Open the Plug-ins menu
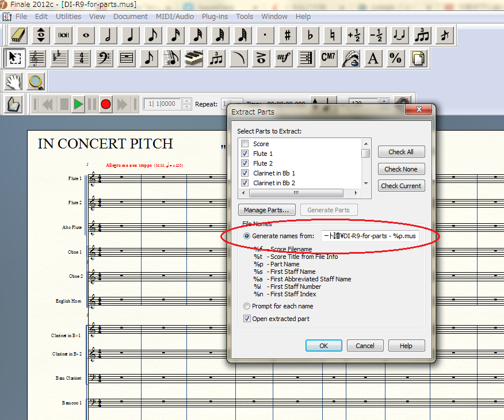Image resolution: width=504 pixels, height=420 pixels. (215, 17)
